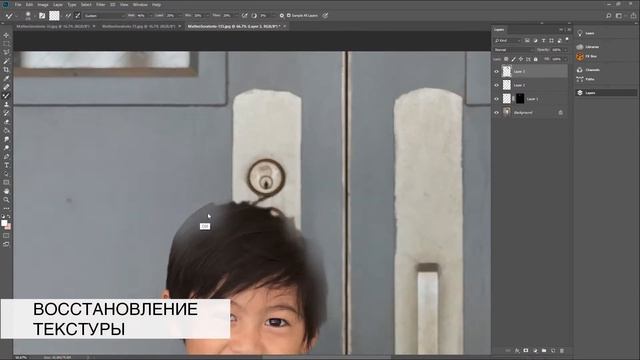The width and height of the screenshot is (640, 360).
Task: Toggle layer filtering on/off switch
Action: (567, 40)
